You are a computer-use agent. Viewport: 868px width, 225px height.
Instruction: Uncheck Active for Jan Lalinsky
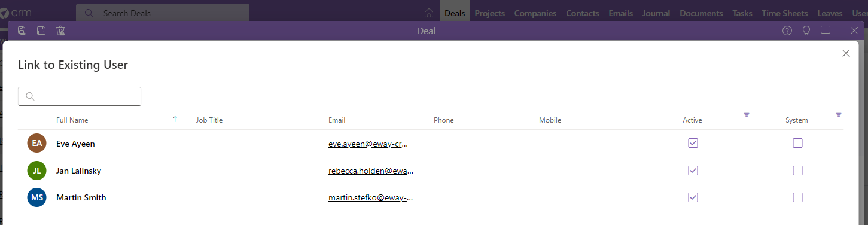693,171
